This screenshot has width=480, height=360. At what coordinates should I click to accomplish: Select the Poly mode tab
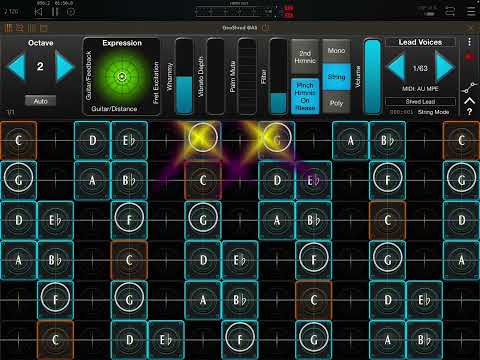pyautogui.click(x=336, y=103)
